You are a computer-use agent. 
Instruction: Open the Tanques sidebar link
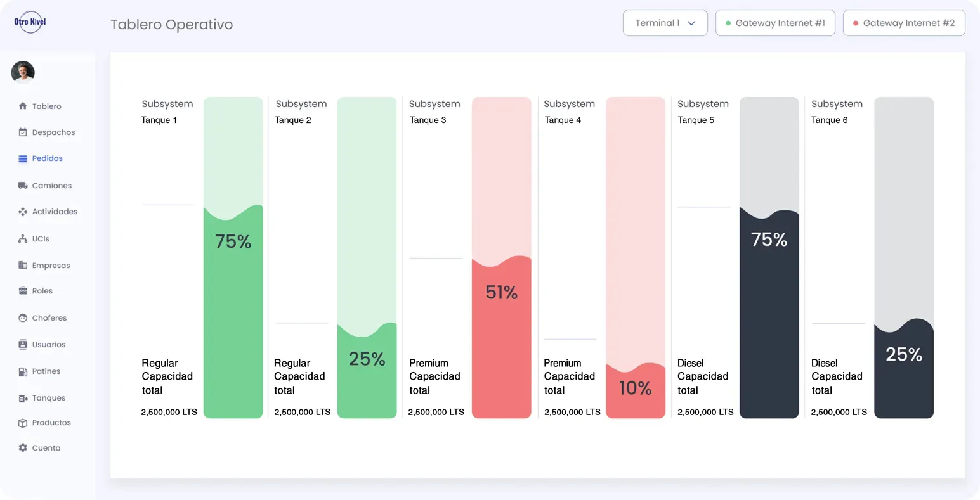pos(48,398)
